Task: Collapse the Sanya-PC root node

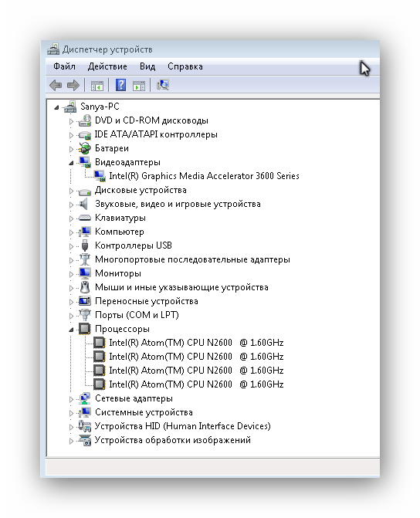Action: tap(56, 107)
